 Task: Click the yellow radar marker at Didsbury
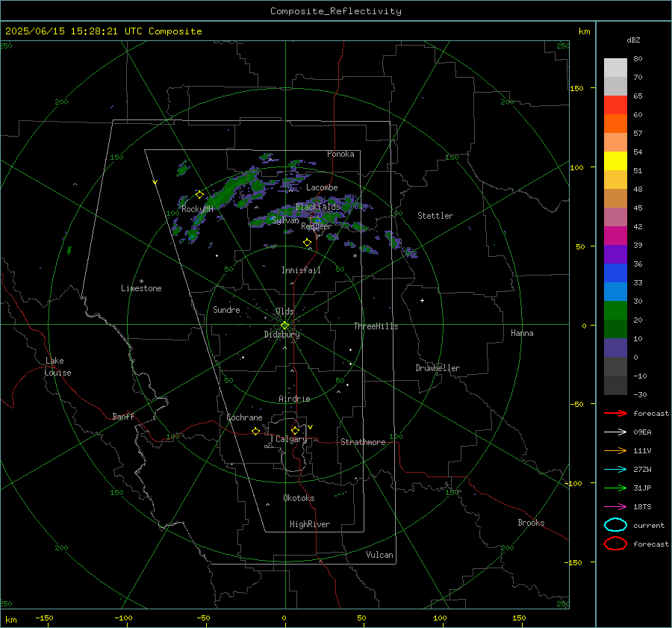[x=285, y=326]
